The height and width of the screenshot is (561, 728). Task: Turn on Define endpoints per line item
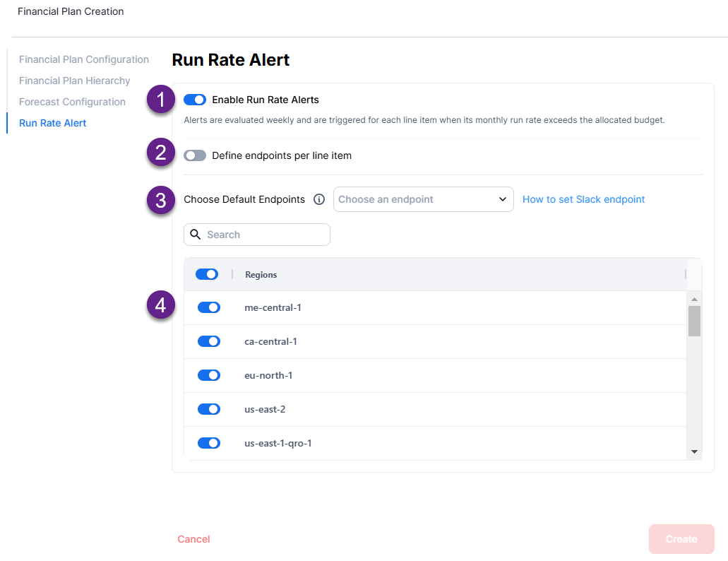[195, 155]
